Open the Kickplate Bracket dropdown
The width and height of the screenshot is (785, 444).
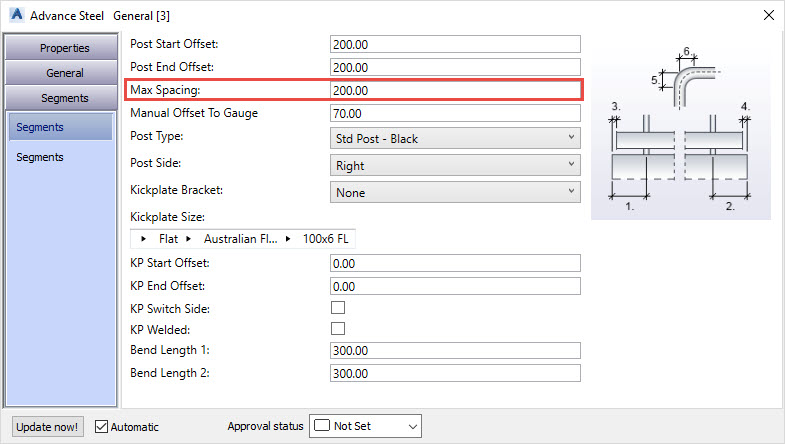coord(455,192)
